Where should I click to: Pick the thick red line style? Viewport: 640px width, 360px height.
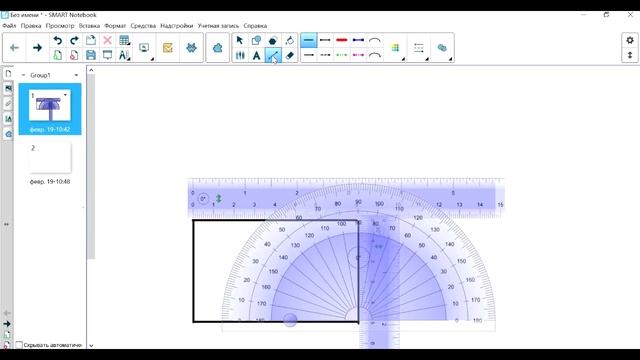[342, 40]
